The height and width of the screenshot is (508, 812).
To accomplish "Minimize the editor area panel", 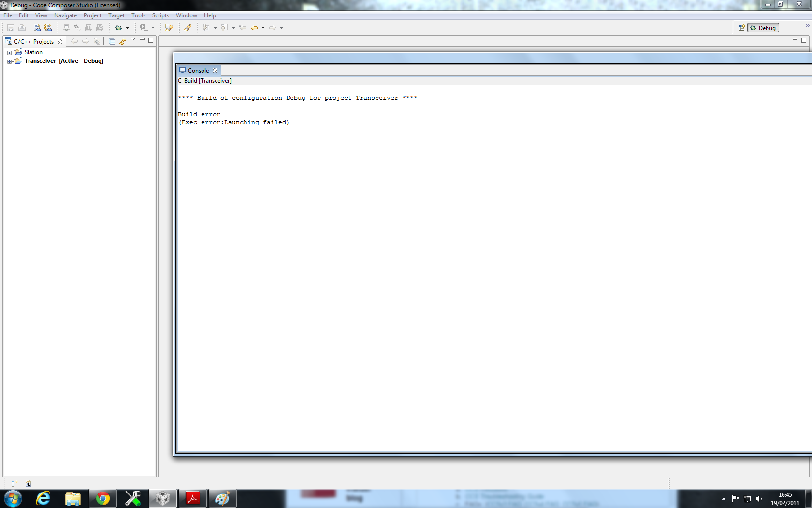I will (795, 39).
